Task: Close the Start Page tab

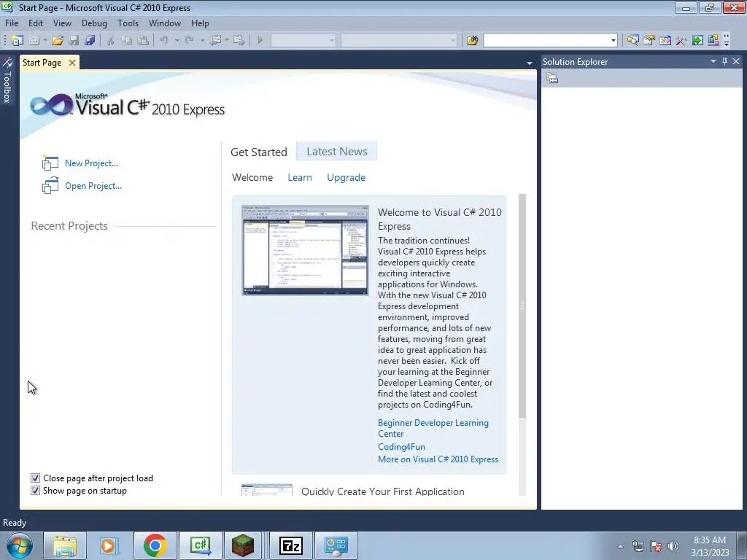Action: pyautogui.click(x=72, y=63)
